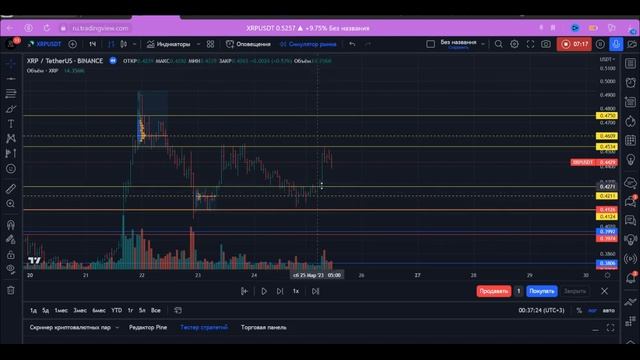Close the replay toolbar with X
Image resolution: width=640 pixels, height=360 pixels.
[604, 291]
